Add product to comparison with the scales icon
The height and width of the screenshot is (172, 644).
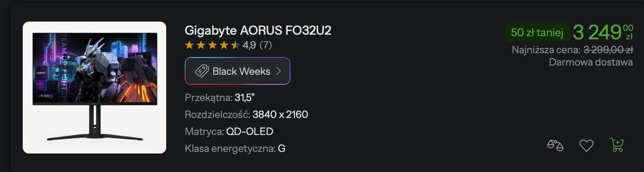tap(555, 145)
